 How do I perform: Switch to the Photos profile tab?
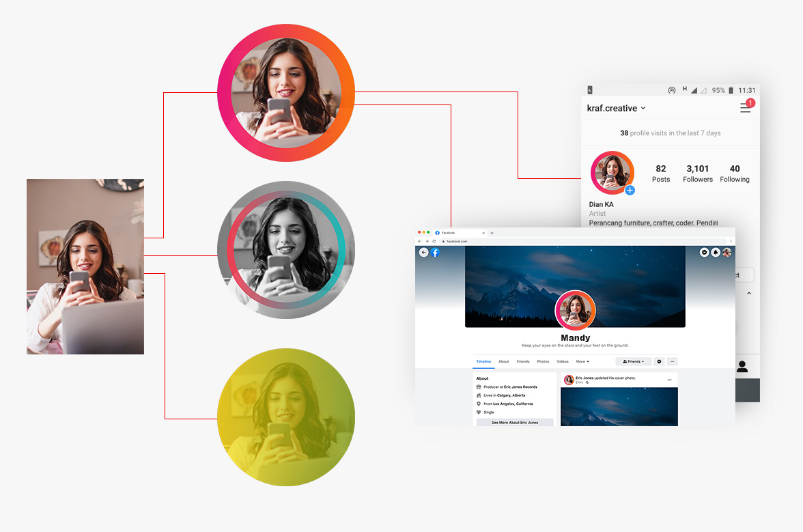coord(543,361)
